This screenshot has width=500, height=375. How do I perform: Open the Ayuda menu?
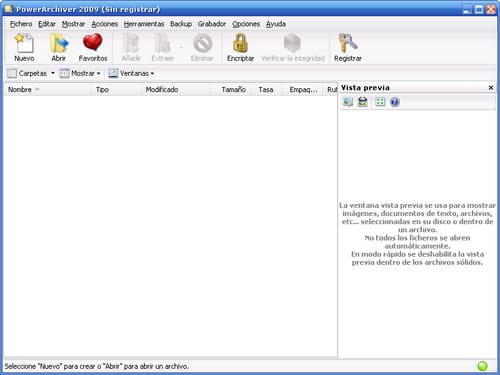(276, 24)
